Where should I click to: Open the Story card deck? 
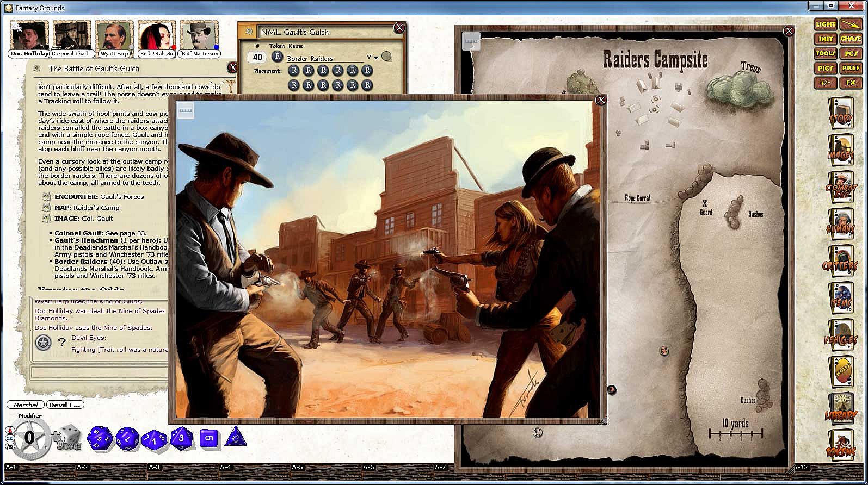click(x=841, y=114)
